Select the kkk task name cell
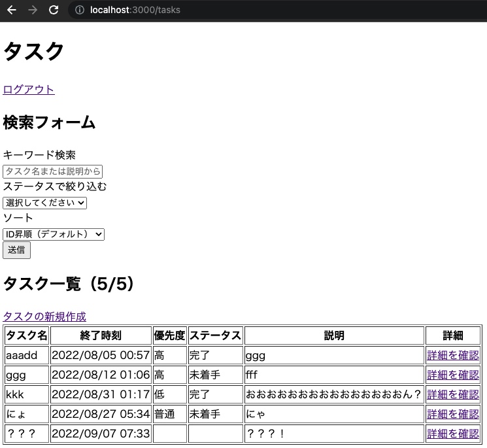The height and width of the screenshot is (448, 487). [27, 394]
